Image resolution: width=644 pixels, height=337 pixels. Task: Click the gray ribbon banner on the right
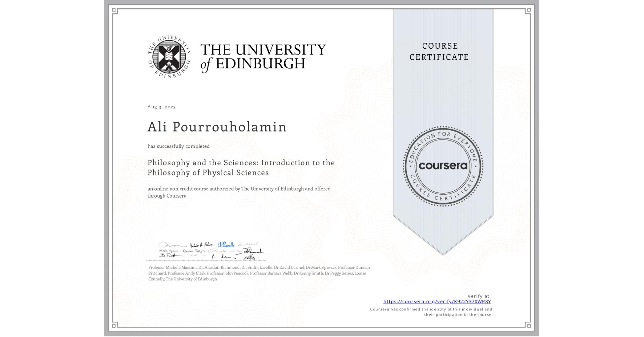click(x=443, y=109)
